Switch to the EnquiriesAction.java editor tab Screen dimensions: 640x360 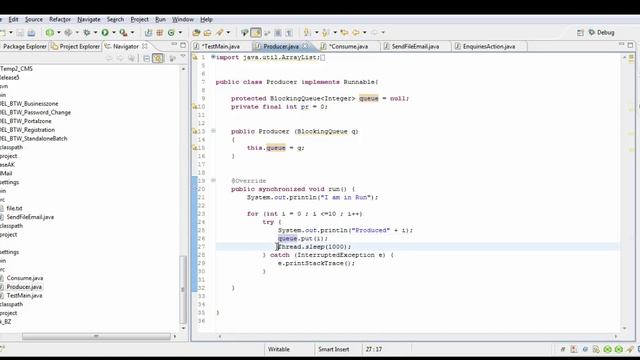[x=489, y=47]
